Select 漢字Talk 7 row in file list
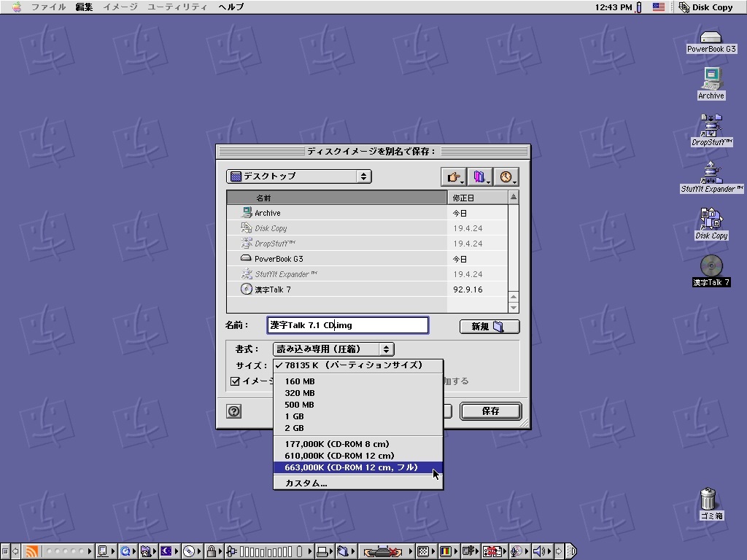Screen dimensions: 747x560 [367, 289]
